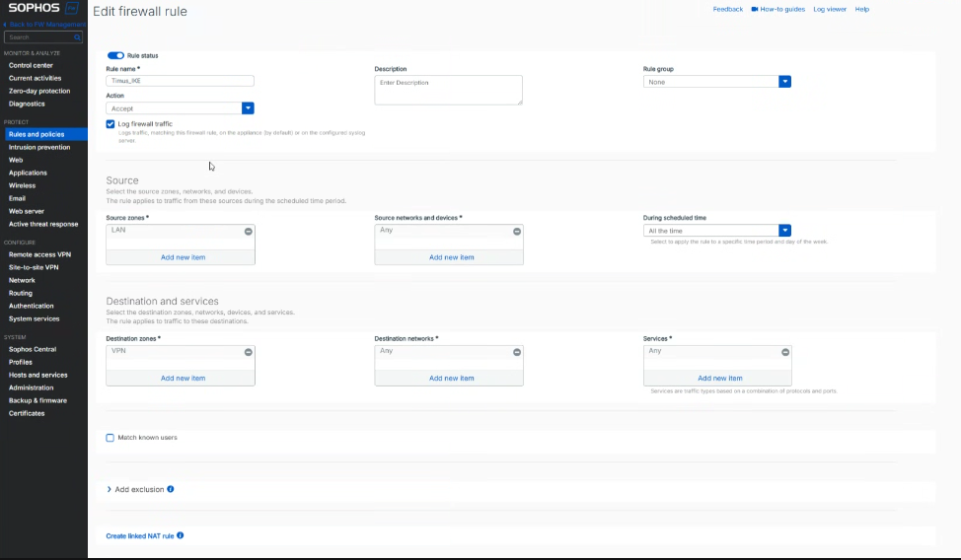Open Sophos Central in sidebar
The height and width of the screenshot is (560, 961).
33,350
